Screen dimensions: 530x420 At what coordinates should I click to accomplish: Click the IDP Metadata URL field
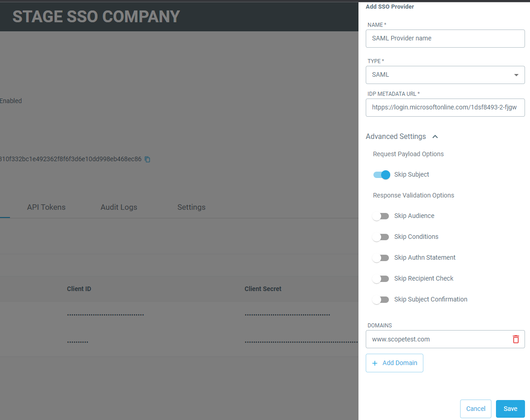click(445, 108)
